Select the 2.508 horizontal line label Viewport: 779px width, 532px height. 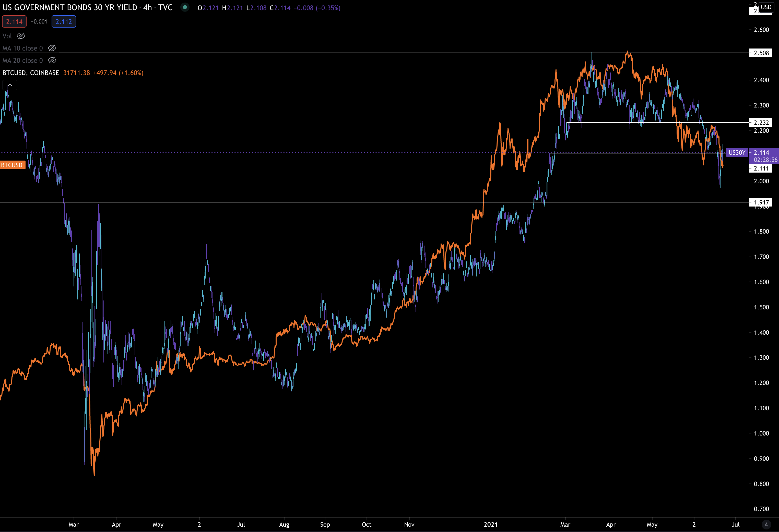(x=761, y=53)
